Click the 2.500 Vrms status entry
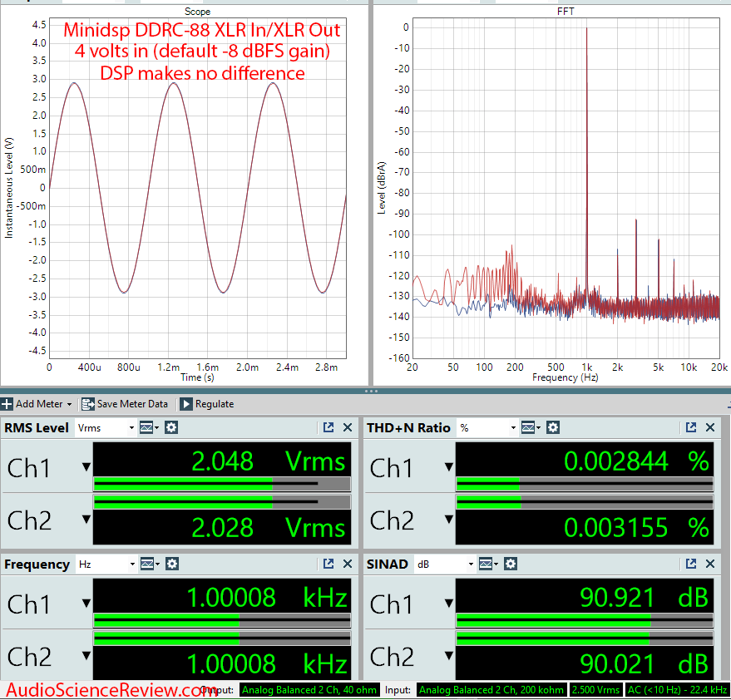 pyautogui.click(x=595, y=690)
